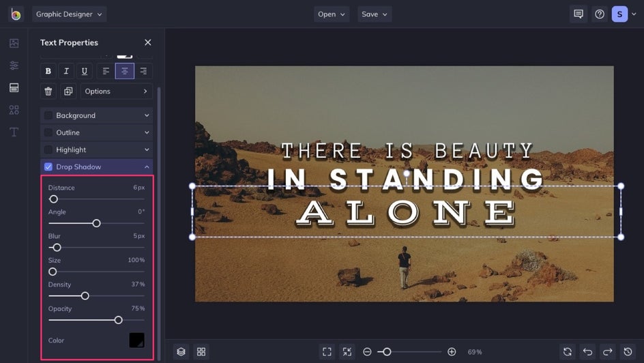Expand the Background section chevron
Viewport: 644px width, 363px height.
147,115
